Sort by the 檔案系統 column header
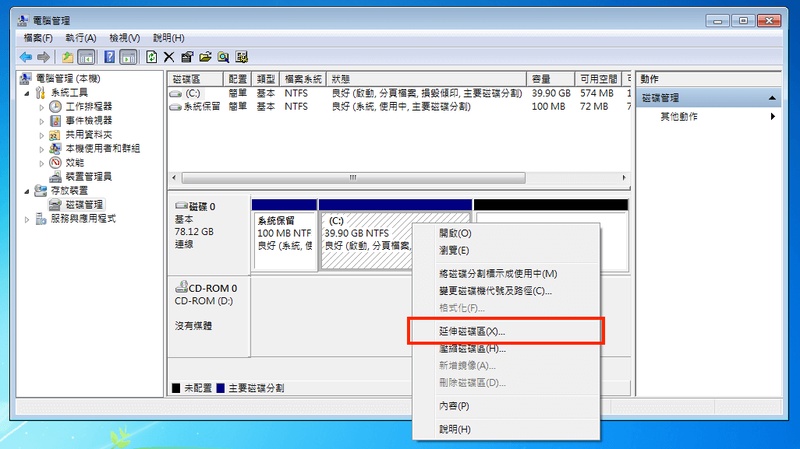This screenshot has width=800, height=449. (303, 79)
